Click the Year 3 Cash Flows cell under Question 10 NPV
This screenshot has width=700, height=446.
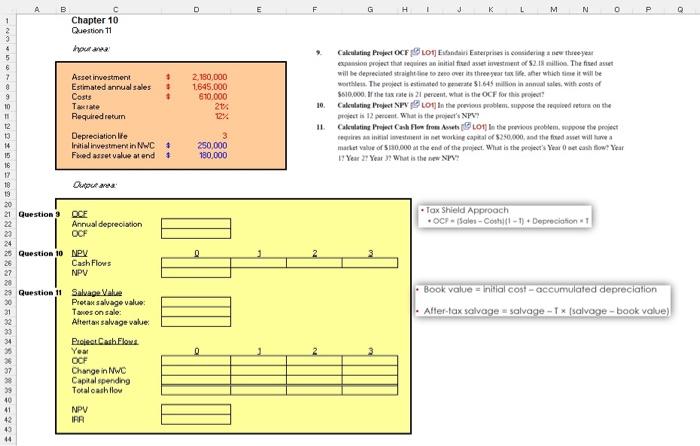pyautogui.click(x=370, y=263)
